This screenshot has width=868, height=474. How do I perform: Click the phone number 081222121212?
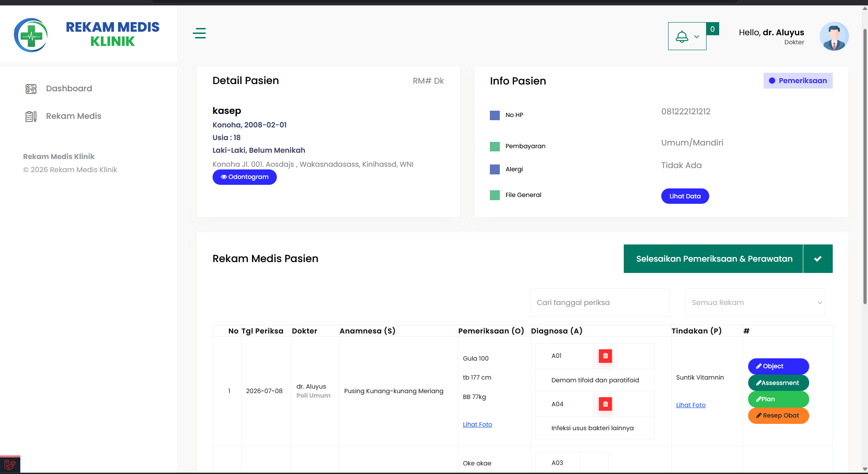coord(686,112)
